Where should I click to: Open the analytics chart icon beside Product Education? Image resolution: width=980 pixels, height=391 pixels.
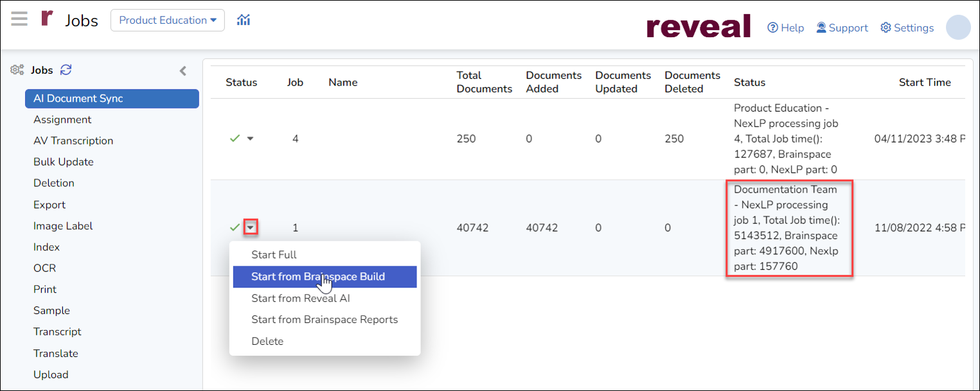[243, 19]
